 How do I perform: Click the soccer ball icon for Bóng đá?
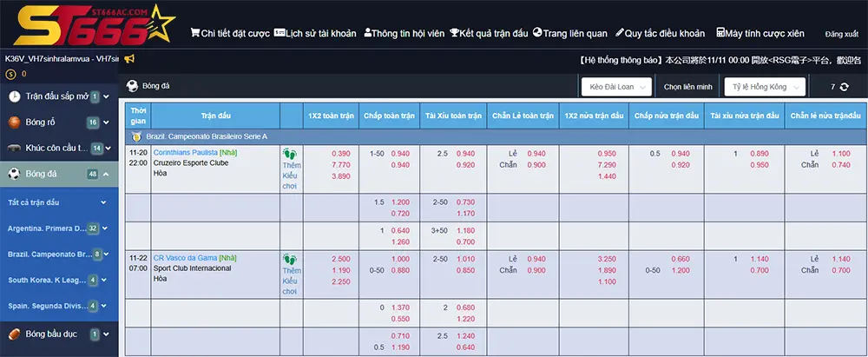click(15, 174)
